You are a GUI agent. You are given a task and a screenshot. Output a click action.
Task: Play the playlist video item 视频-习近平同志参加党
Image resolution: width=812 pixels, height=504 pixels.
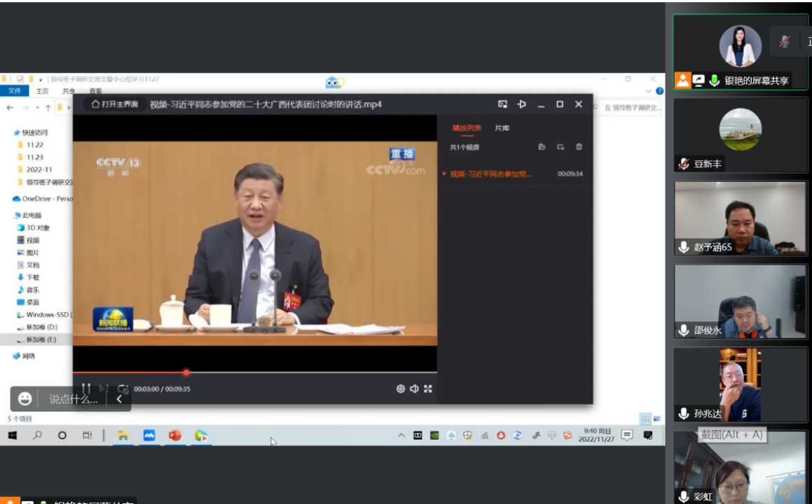tap(490, 174)
